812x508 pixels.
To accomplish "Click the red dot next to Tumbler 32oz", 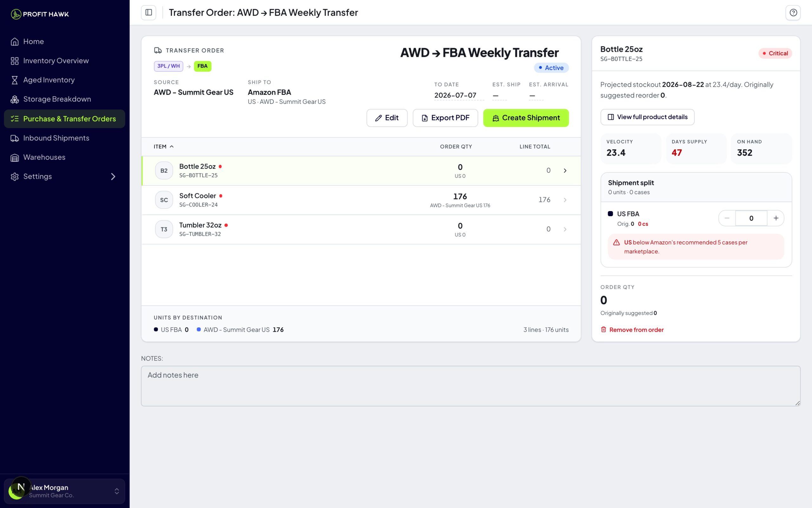I will click(226, 225).
